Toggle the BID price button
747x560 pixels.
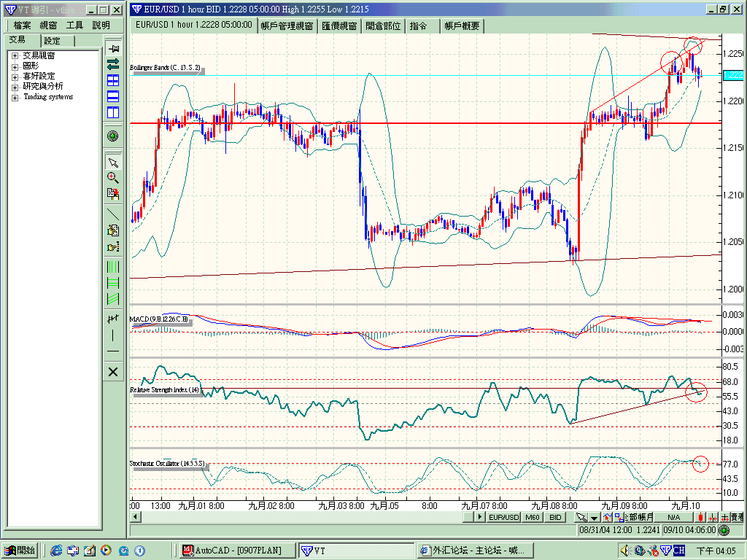click(556, 517)
